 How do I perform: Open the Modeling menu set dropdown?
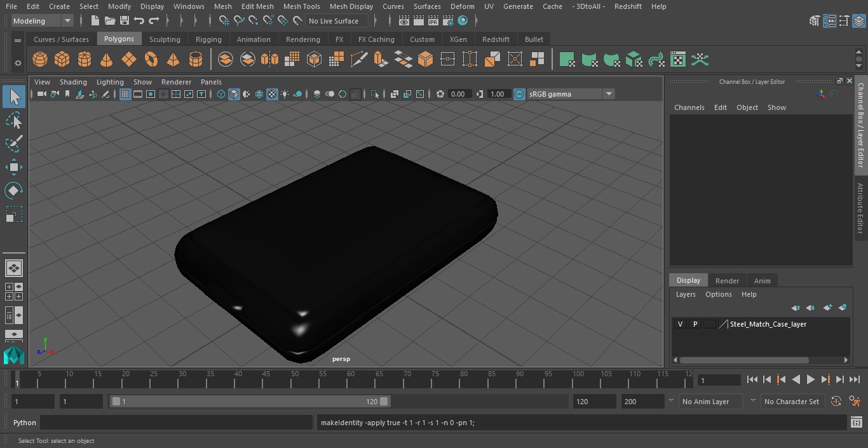(43, 21)
